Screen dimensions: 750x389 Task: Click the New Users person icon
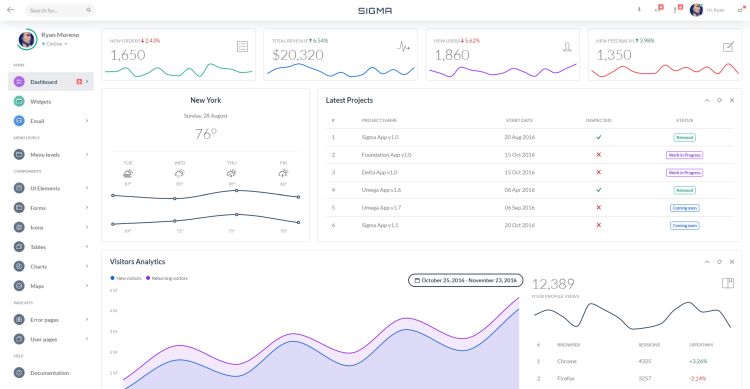point(567,46)
